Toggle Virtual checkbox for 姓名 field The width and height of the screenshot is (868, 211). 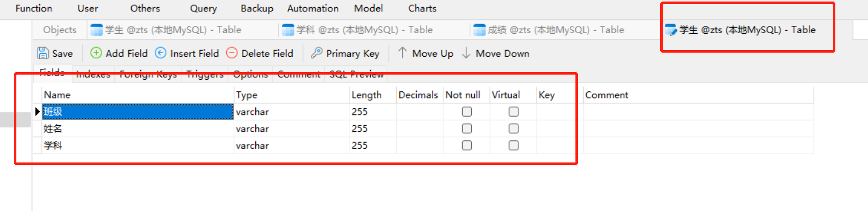tap(514, 128)
